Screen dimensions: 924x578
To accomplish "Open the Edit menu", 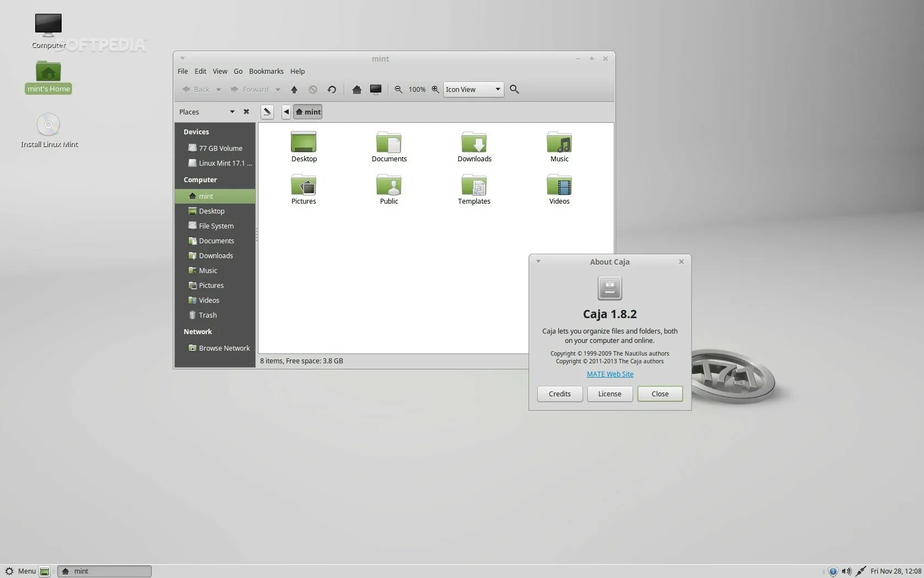I will pos(200,71).
